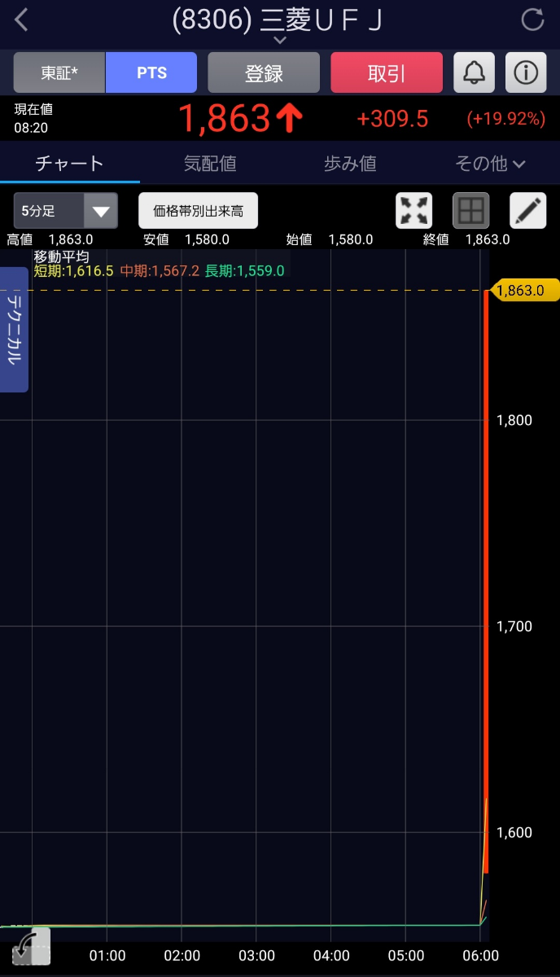Toggle the 価格帯別出来高 overlay
Image resolution: width=560 pixels, height=977 pixels.
pos(198,211)
